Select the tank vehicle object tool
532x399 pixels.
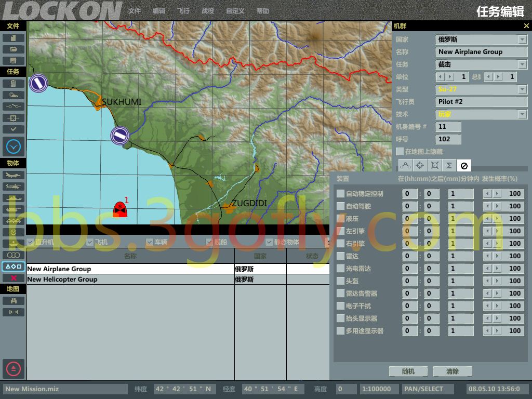[x=13, y=210]
